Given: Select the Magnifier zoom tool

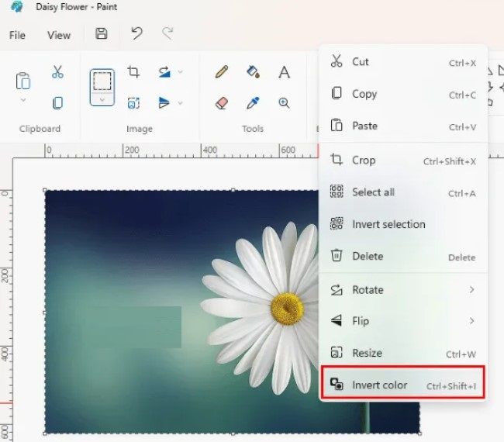Looking at the screenshot, I should pos(284,103).
